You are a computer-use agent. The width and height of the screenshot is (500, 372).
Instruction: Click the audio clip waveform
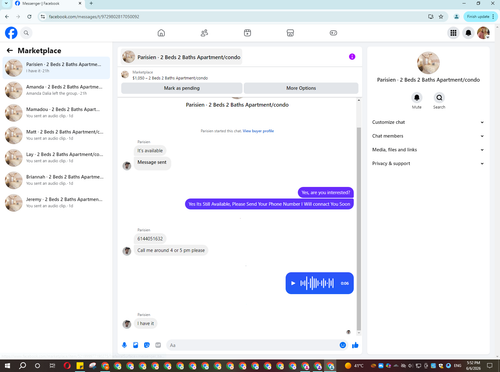coord(317,283)
